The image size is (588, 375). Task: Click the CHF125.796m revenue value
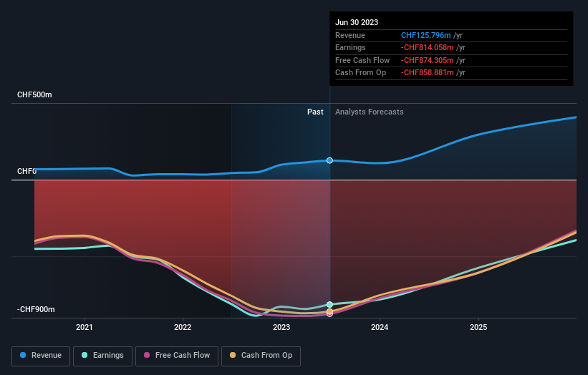pyautogui.click(x=425, y=35)
